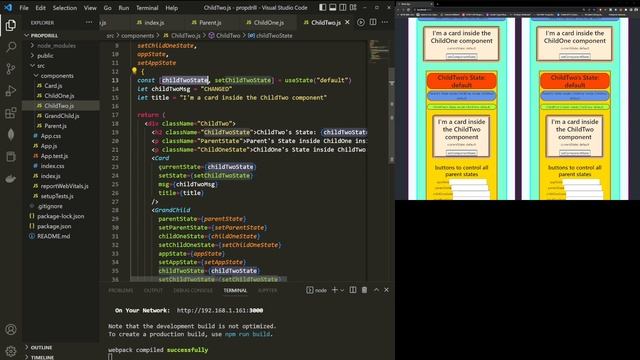The width and height of the screenshot is (640, 360).
Task: Open the Explorer view in the activity bar
Action: point(11,25)
